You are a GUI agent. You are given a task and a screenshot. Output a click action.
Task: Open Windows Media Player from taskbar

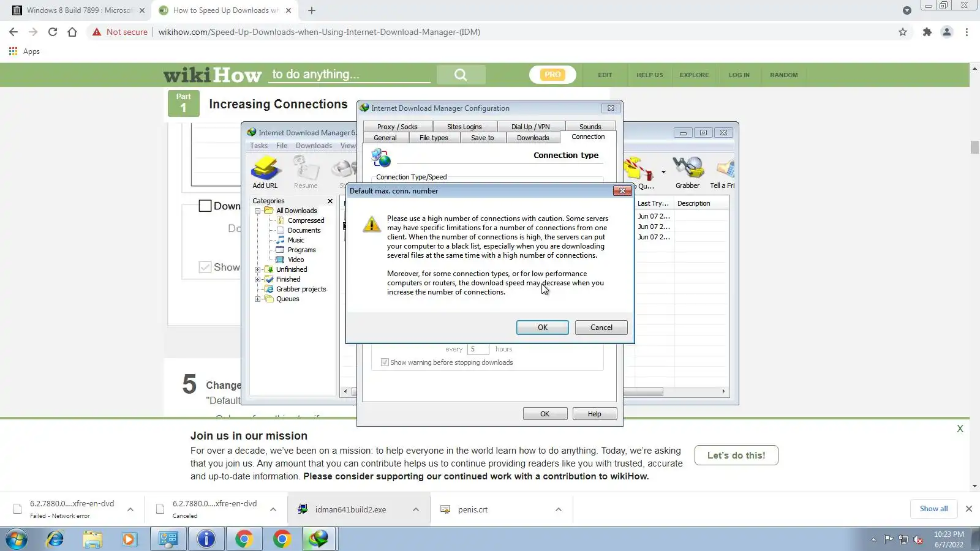click(129, 539)
